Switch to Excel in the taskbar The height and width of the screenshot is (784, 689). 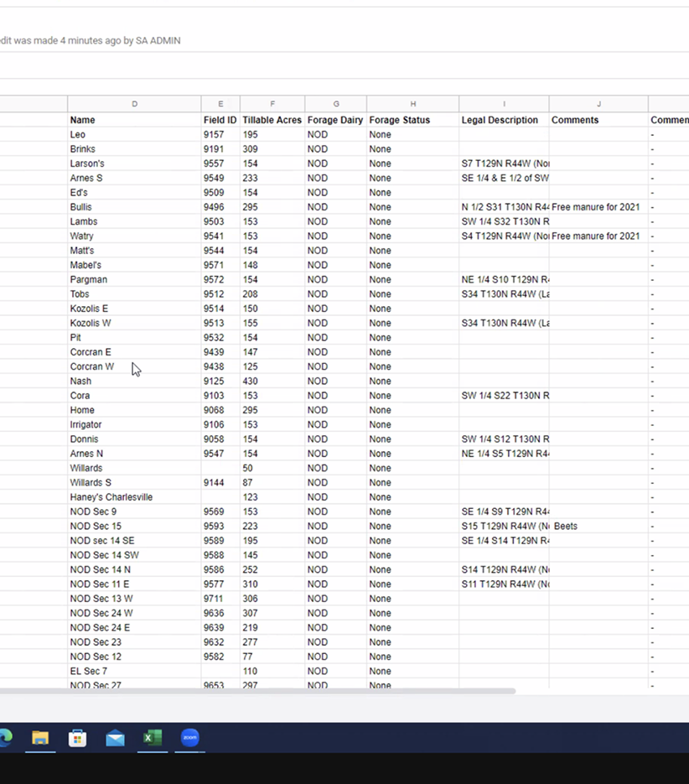(x=152, y=738)
